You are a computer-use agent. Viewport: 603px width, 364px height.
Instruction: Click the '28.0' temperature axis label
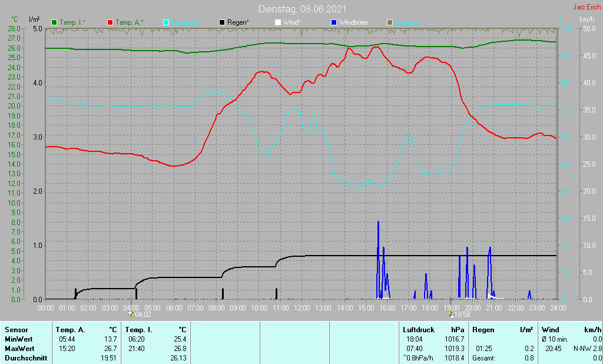pos(14,29)
